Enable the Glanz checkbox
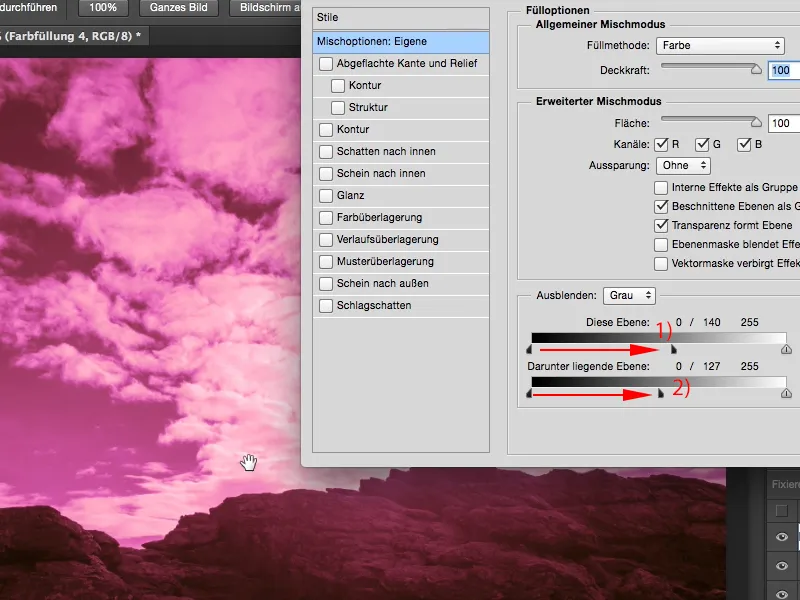Viewport: 800px width, 600px height. tap(326, 195)
